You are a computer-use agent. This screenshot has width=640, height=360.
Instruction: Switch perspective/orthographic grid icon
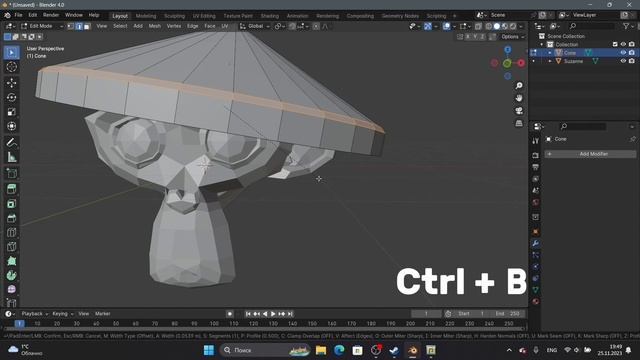click(x=519, y=123)
